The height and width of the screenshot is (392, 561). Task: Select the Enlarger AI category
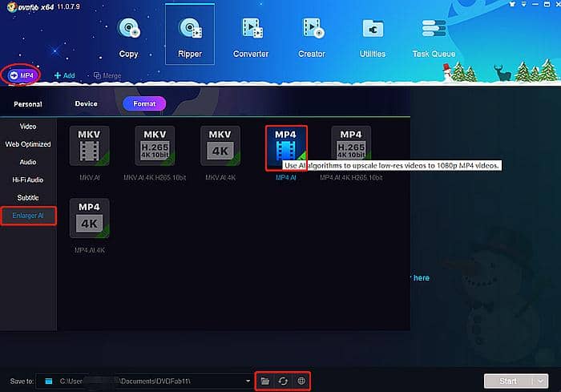[28, 216]
